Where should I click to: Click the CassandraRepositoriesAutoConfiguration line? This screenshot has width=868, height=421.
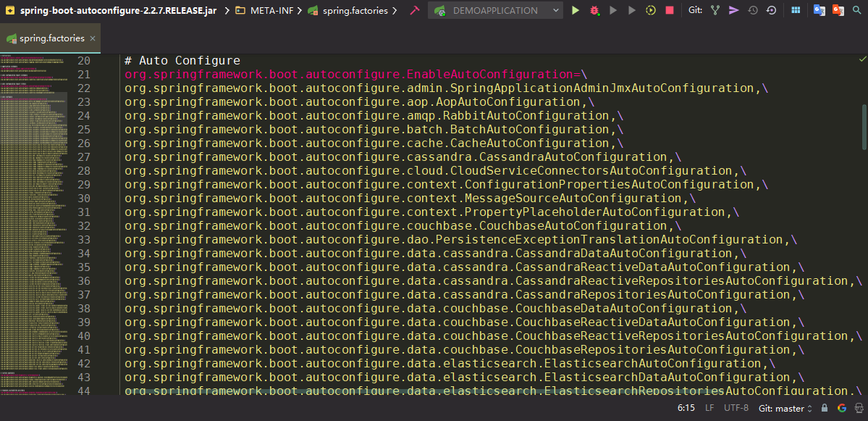(465, 295)
